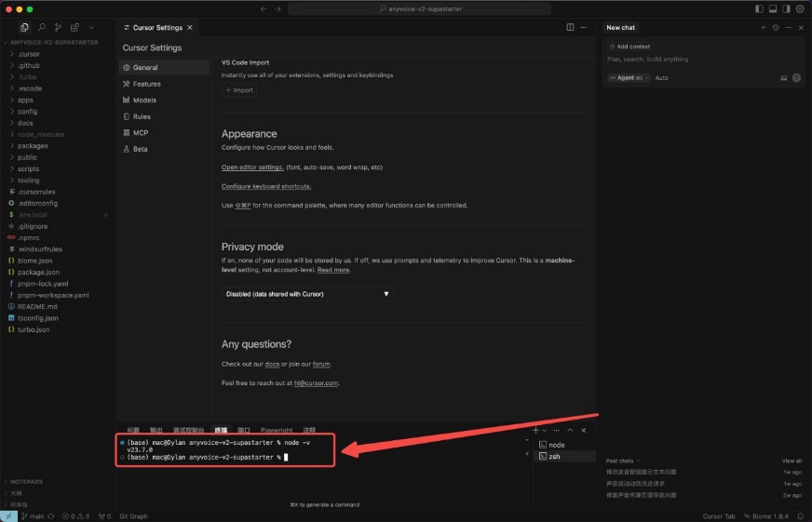Open the Search view in activity bar
The height and width of the screenshot is (522, 812).
42,28
